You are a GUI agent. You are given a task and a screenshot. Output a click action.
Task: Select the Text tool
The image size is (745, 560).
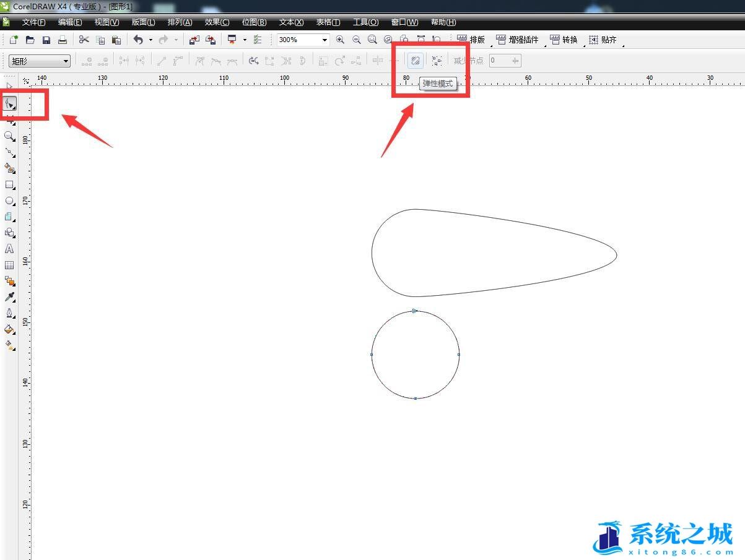pos(9,249)
